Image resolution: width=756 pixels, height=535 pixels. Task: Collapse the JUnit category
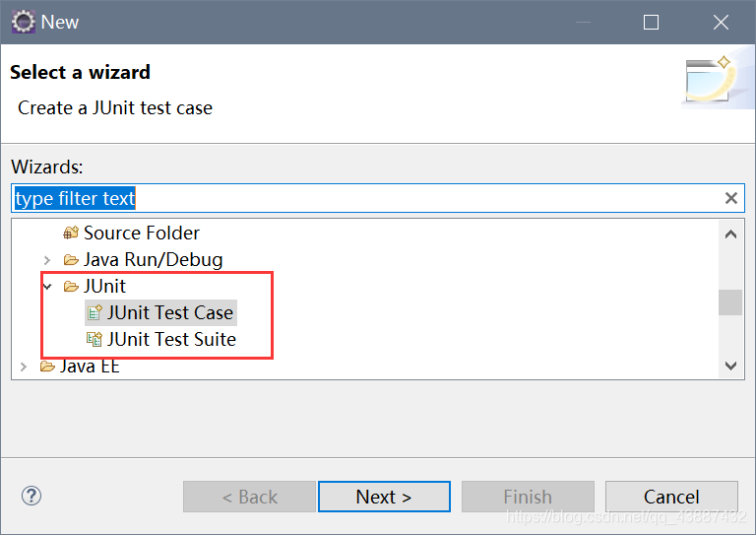[x=47, y=287]
